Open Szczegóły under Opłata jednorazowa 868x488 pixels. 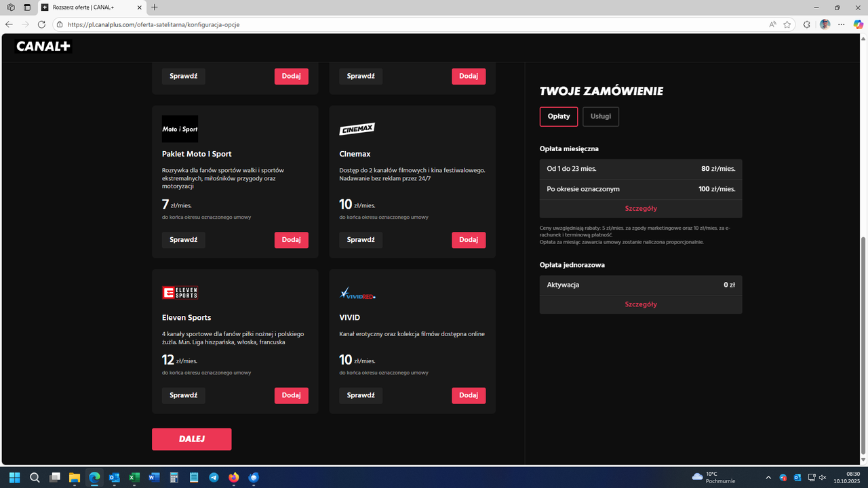[x=641, y=304]
